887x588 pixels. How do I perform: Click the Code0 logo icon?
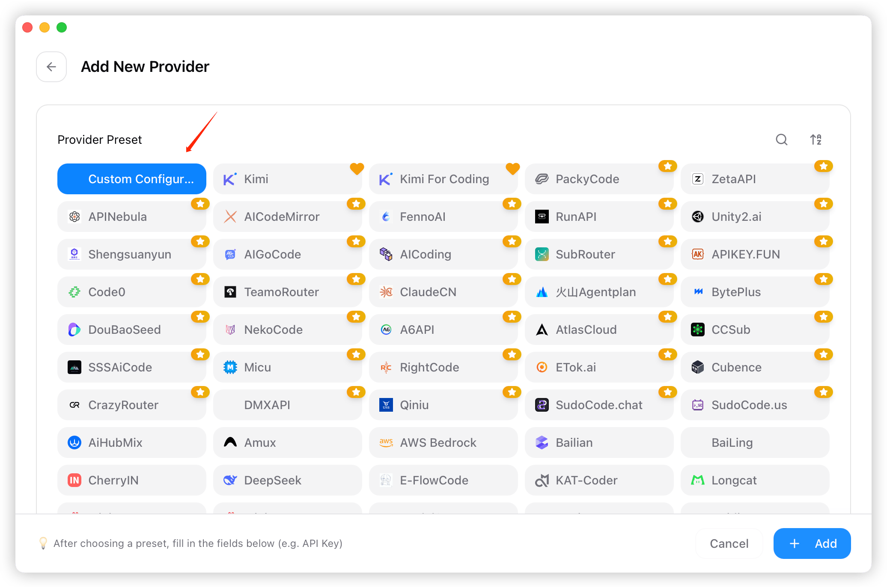point(74,292)
